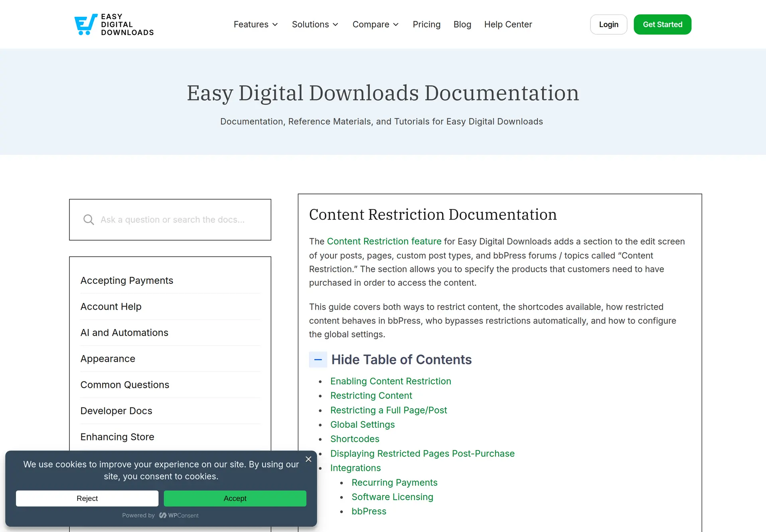This screenshot has height=532, width=766.
Task: Go to Software Licensing subsection
Action: (392, 497)
